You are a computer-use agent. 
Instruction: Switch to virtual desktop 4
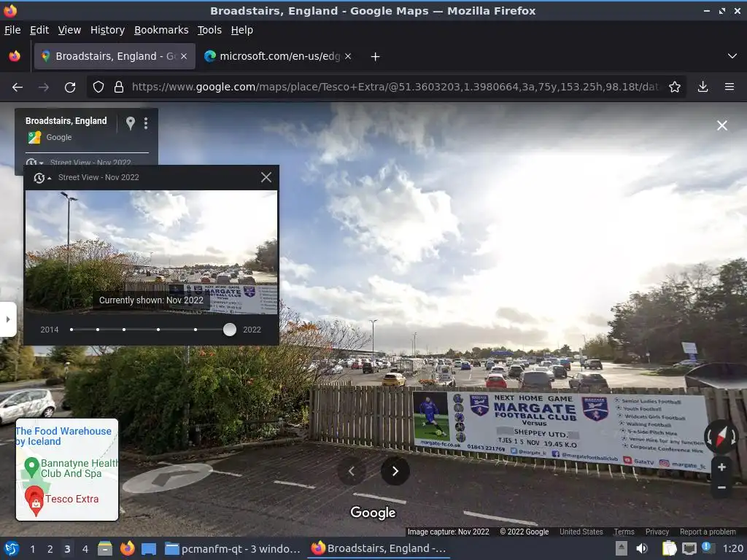click(85, 549)
